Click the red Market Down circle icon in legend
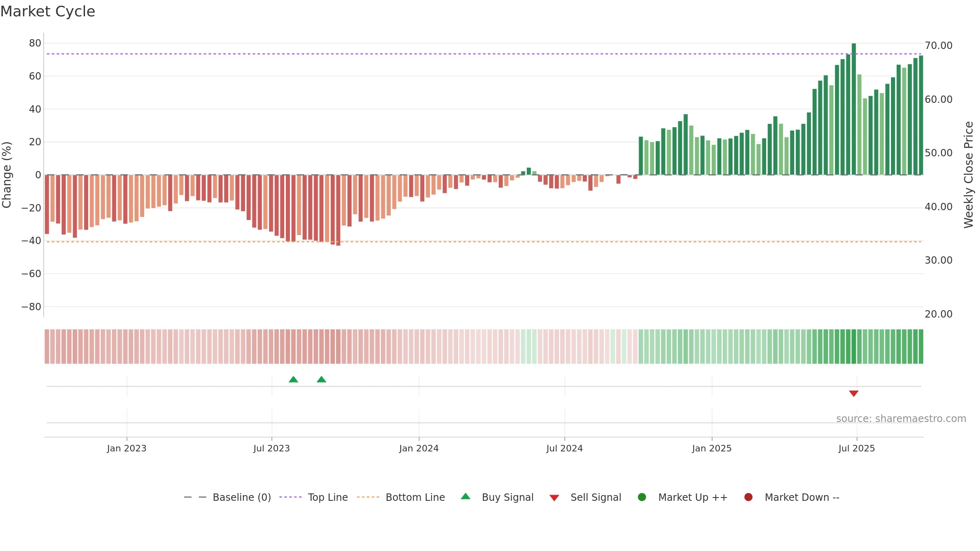The width and height of the screenshot is (980, 551). 748,497
